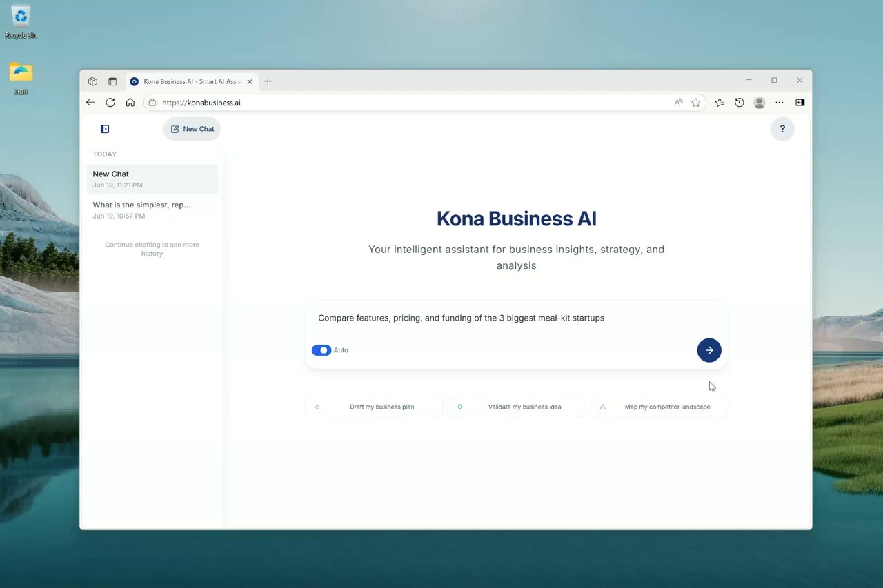The image size is (883, 588).
Task: Click the Kona Business AI heading
Action: 517,219
